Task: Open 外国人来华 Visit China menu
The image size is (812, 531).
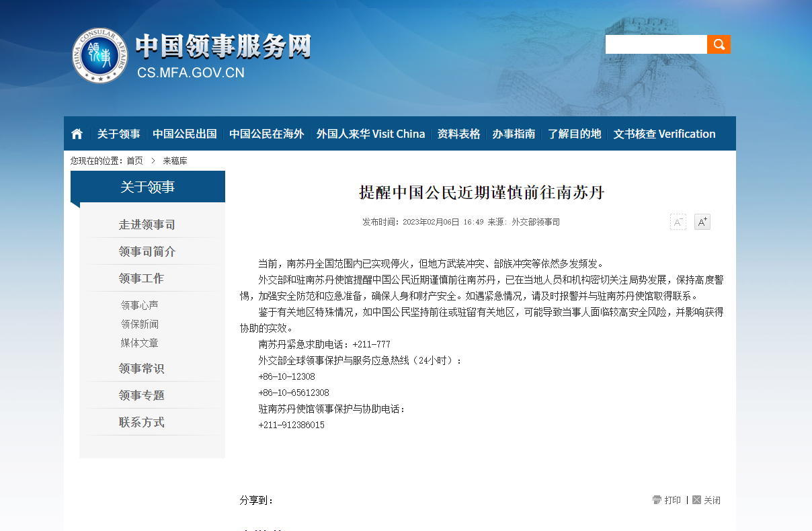Action: [x=370, y=134]
